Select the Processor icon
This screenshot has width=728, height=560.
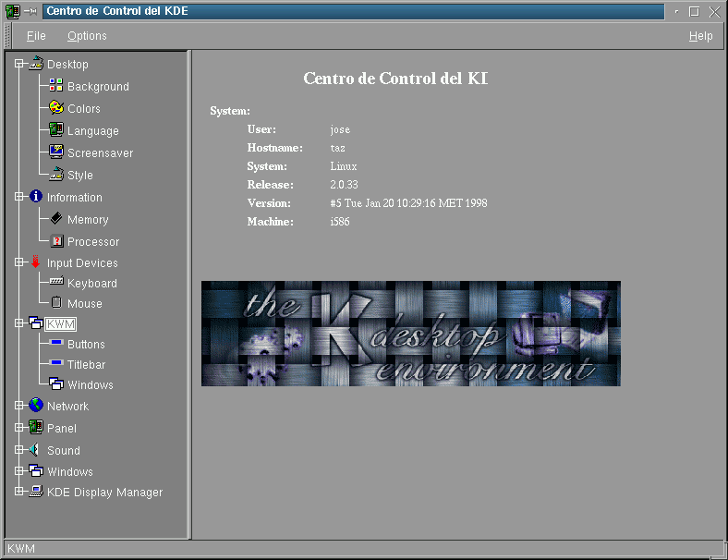pyautogui.click(x=56, y=241)
